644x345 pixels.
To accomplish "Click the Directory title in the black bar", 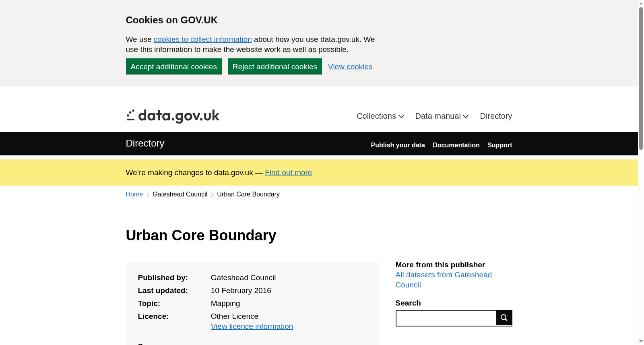I will pyautogui.click(x=145, y=143).
